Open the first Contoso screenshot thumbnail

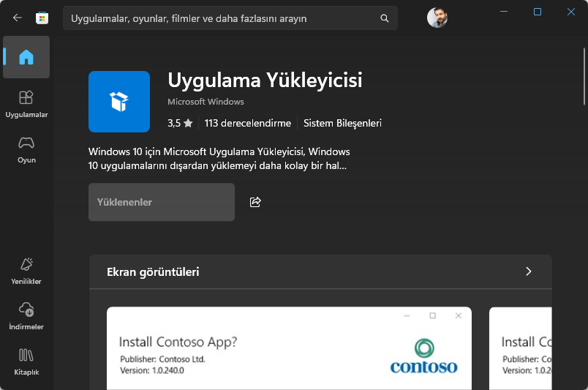289,348
